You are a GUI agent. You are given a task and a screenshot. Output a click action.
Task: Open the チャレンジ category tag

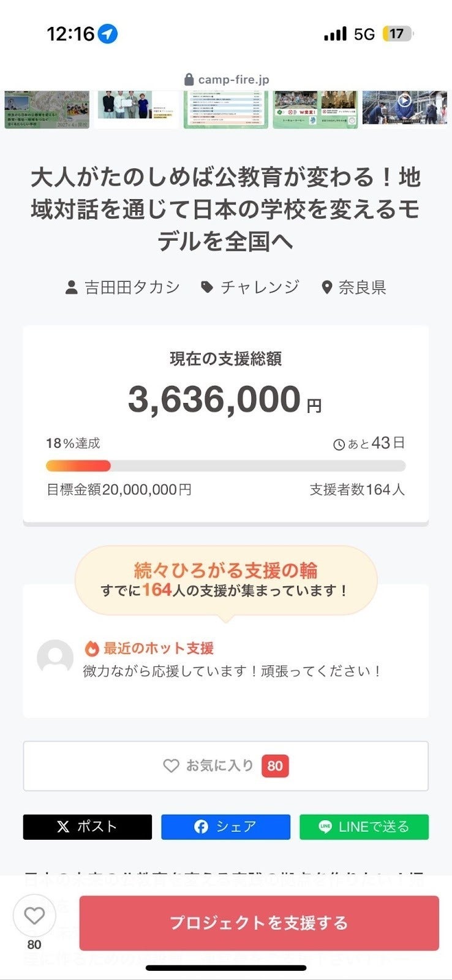(x=250, y=287)
